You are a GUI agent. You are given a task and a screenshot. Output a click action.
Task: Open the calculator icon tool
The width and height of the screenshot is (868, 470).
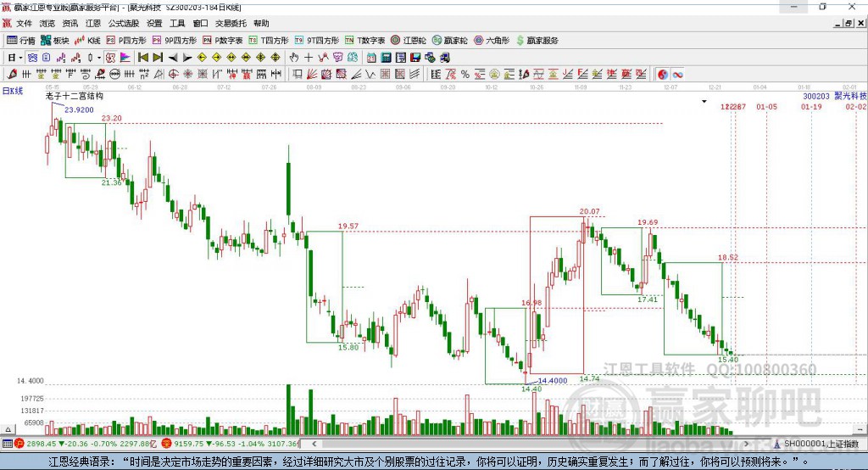pos(387,58)
